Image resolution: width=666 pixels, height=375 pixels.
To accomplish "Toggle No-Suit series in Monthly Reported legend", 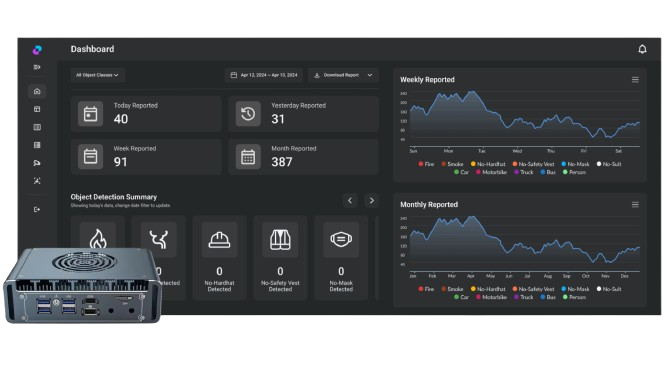I will [x=609, y=289].
